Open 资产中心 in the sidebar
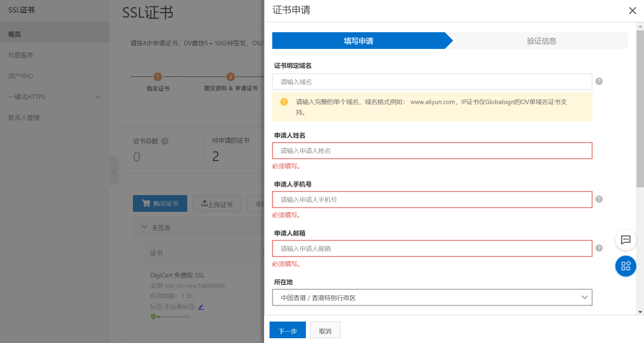Image resolution: width=644 pixels, height=343 pixels. click(x=55, y=76)
